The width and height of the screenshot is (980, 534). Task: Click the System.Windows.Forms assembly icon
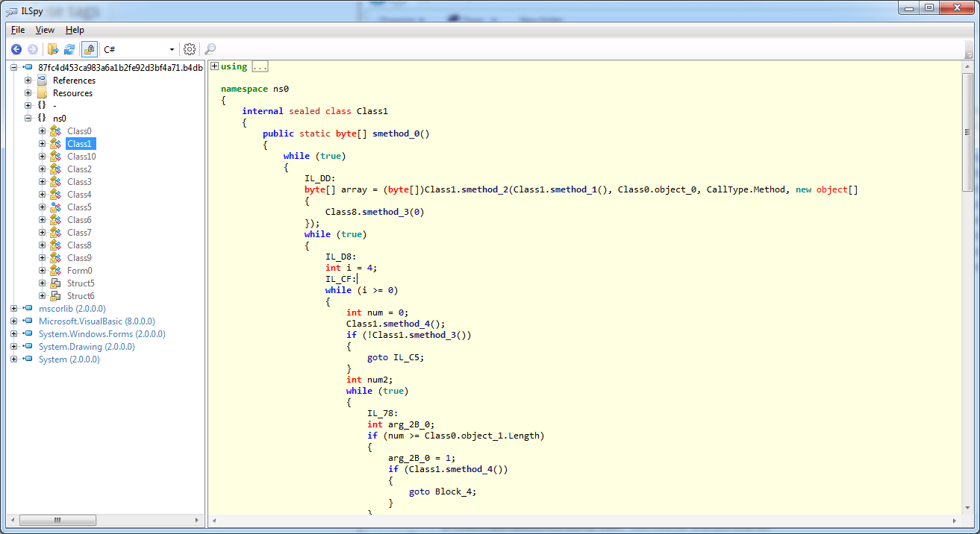(28, 334)
